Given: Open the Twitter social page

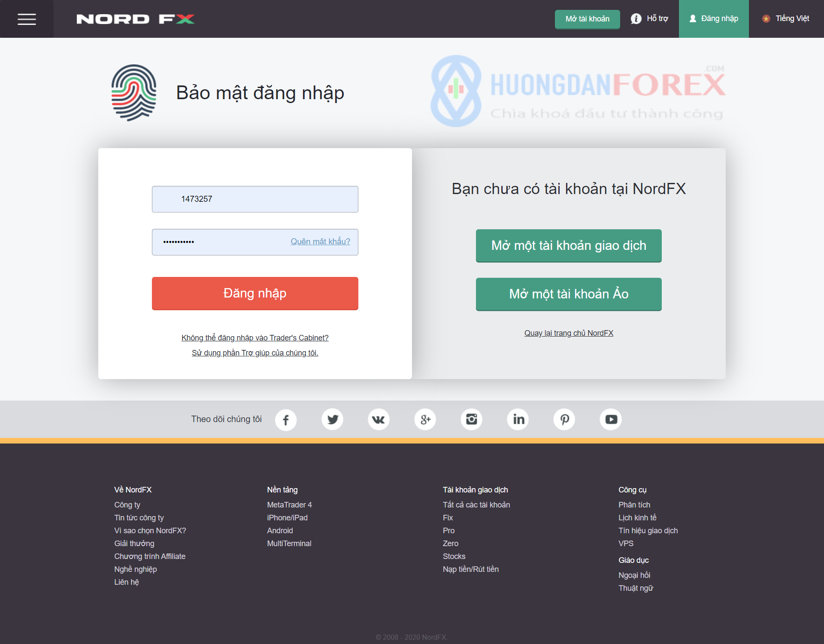Looking at the screenshot, I should pyautogui.click(x=332, y=419).
